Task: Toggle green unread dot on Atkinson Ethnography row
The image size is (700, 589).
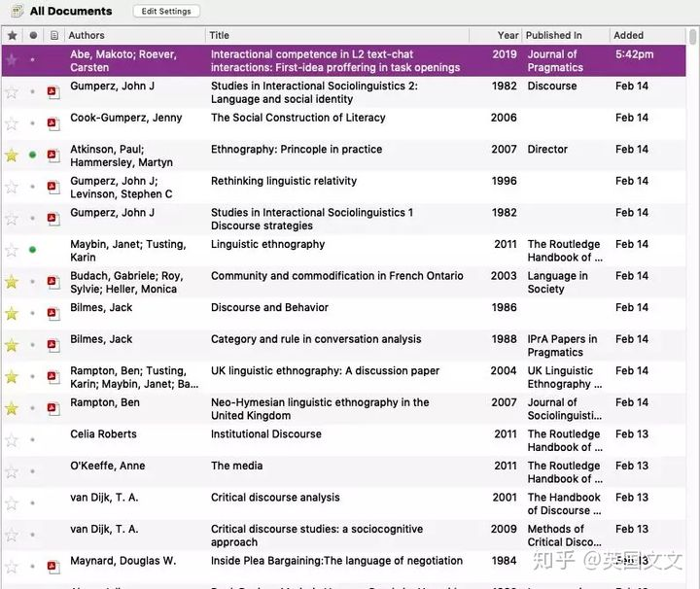Action: click(33, 155)
